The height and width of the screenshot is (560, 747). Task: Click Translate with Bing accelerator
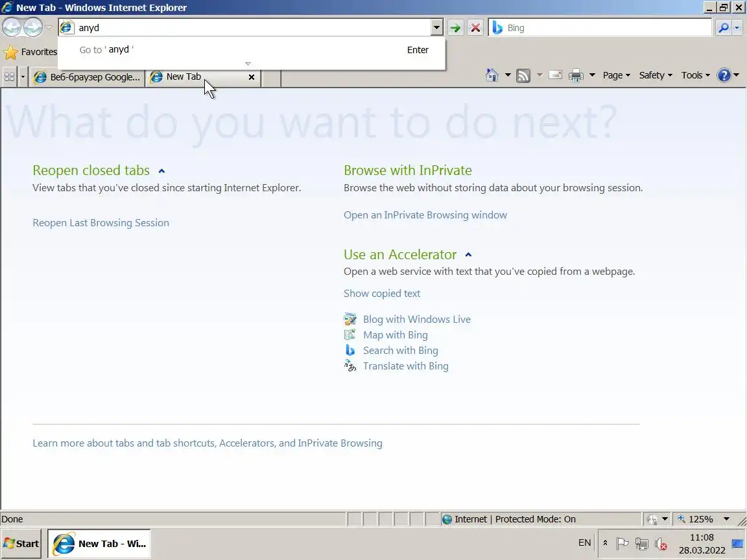tap(406, 366)
